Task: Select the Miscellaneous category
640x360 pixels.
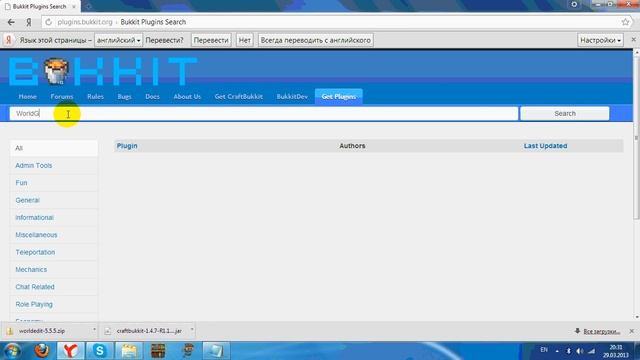Action: pyautogui.click(x=54, y=235)
